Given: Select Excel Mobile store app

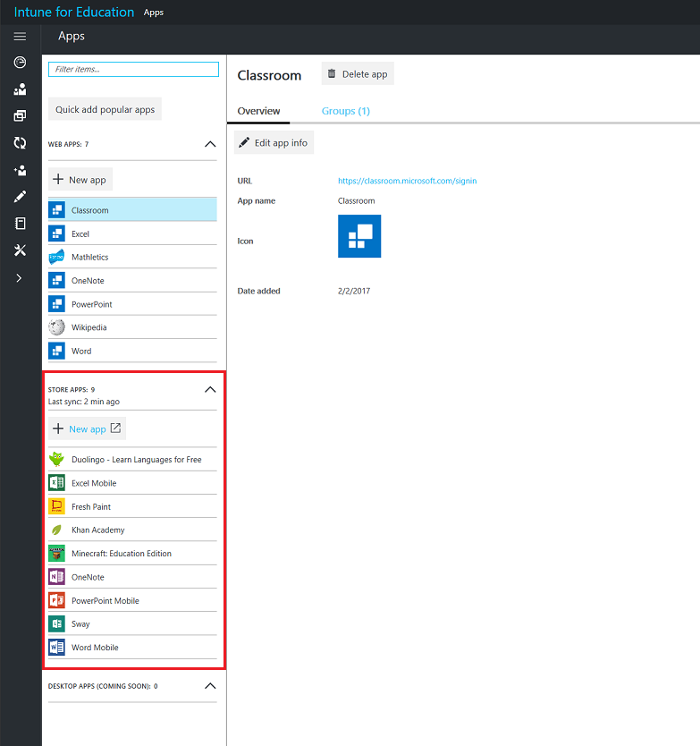Looking at the screenshot, I should tap(132, 483).
